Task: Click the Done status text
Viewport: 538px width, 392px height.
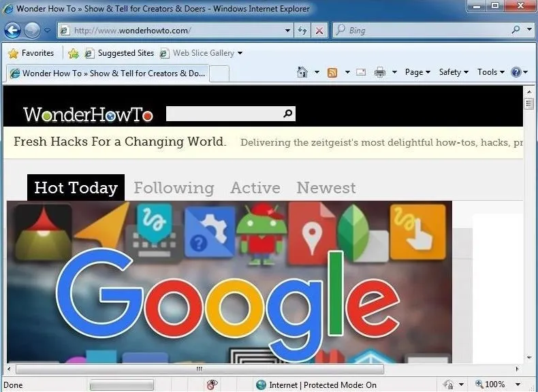Action: [13, 385]
